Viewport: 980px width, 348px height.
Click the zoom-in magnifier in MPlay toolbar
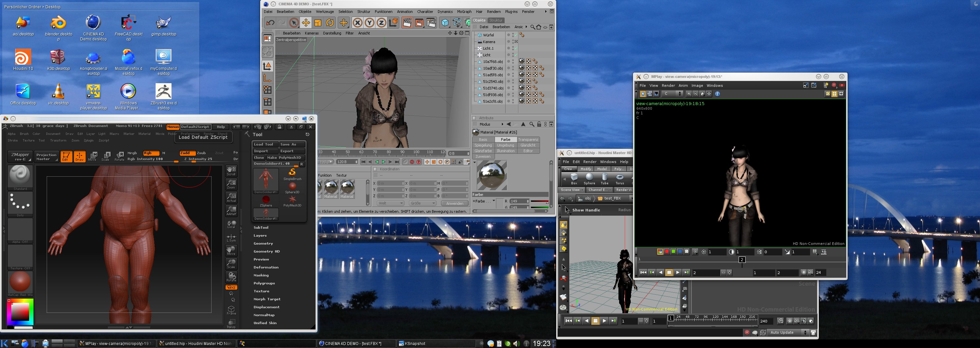click(x=689, y=94)
